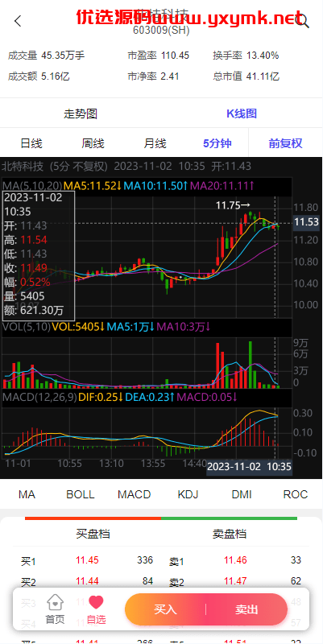Click the 13:55 time axis label
323x644 pixels.
click(153, 464)
